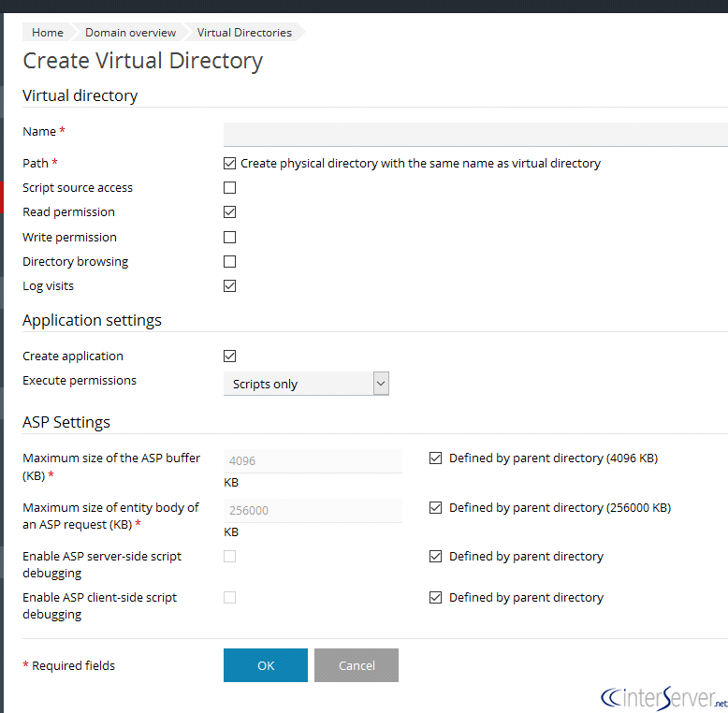Click the OK button

(266, 665)
